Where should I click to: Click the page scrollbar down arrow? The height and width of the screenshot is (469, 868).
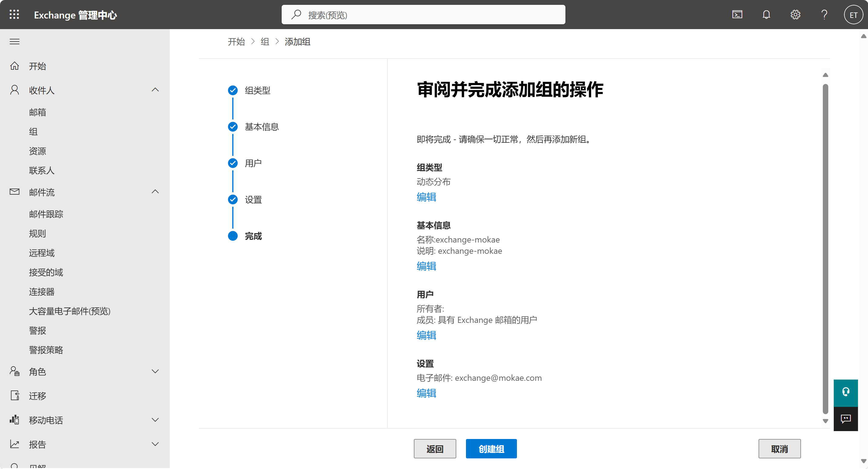tap(864, 461)
